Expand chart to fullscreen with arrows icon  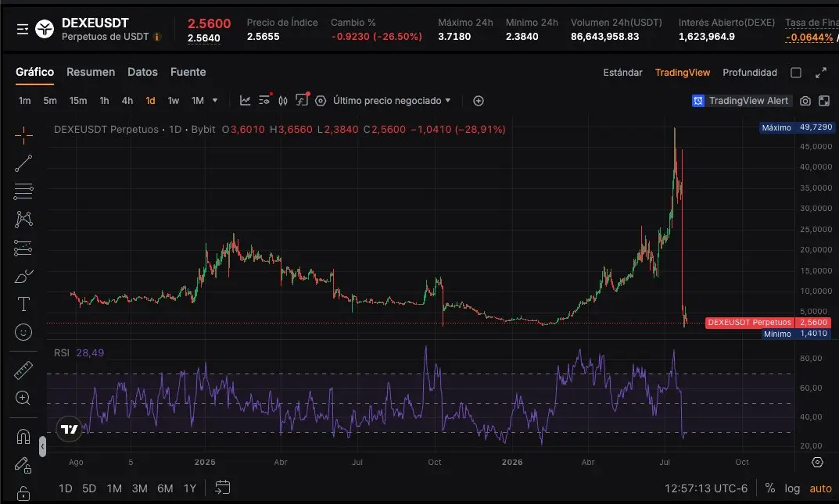(x=821, y=73)
